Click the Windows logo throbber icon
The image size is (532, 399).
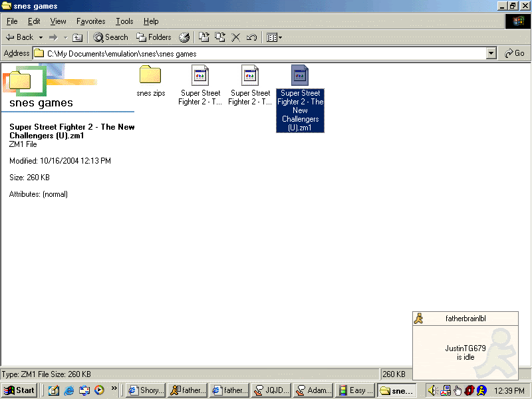click(x=518, y=21)
